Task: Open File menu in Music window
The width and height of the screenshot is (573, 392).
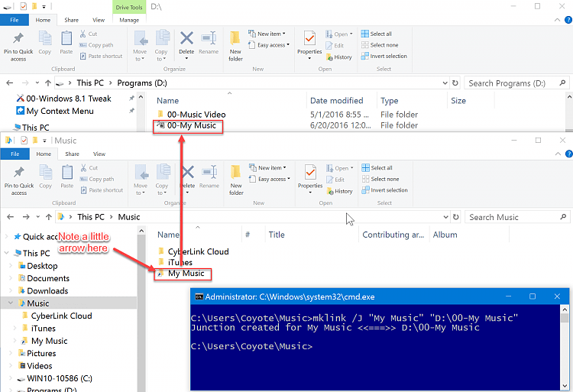Action: point(15,154)
